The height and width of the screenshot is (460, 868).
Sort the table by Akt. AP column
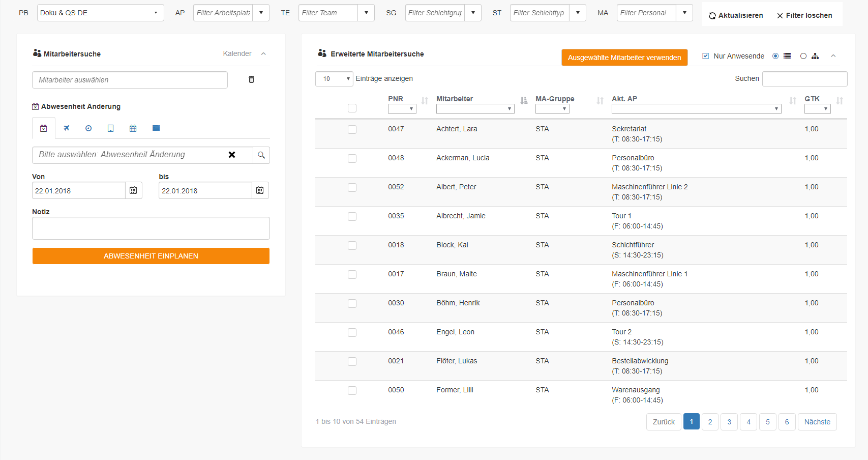(x=793, y=101)
